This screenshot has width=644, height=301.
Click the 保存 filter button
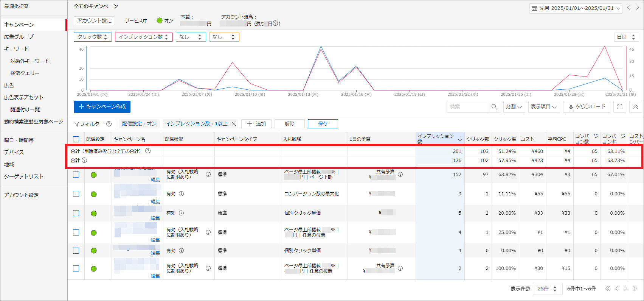point(323,124)
